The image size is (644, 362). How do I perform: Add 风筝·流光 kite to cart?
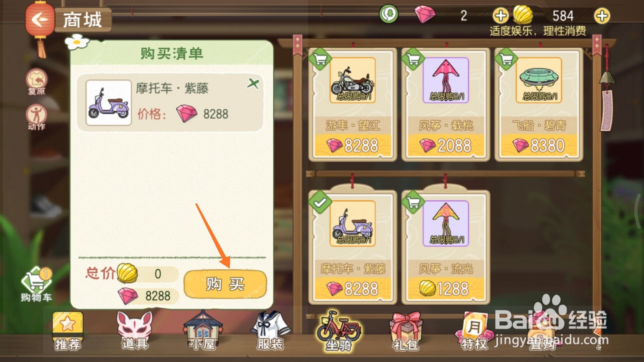[413, 202]
